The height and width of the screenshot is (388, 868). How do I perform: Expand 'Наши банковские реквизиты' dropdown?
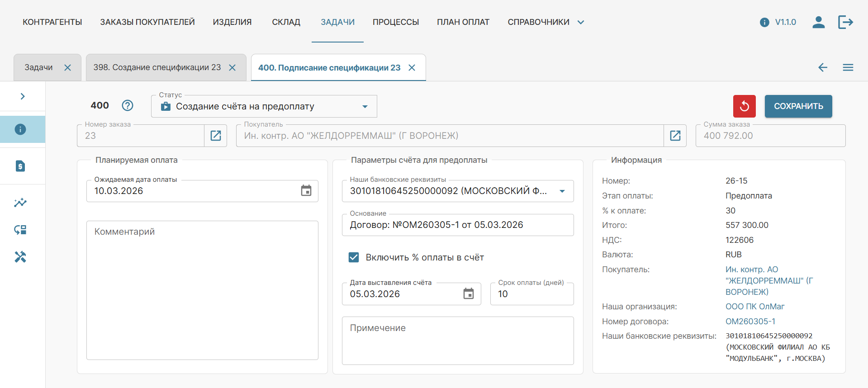(x=562, y=191)
